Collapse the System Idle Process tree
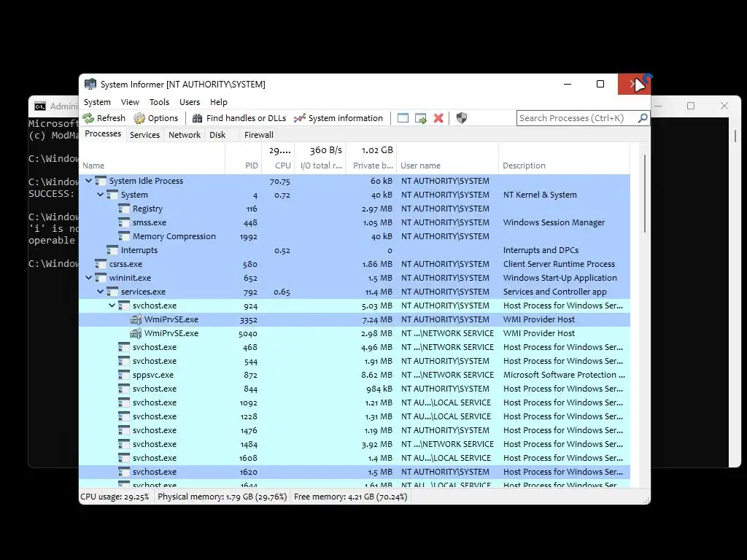747x560 pixels. coord(88,181)
